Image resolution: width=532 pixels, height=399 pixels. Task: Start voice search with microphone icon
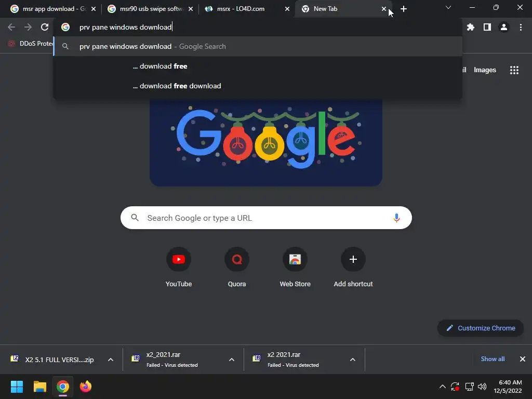(x=396, y=218)
